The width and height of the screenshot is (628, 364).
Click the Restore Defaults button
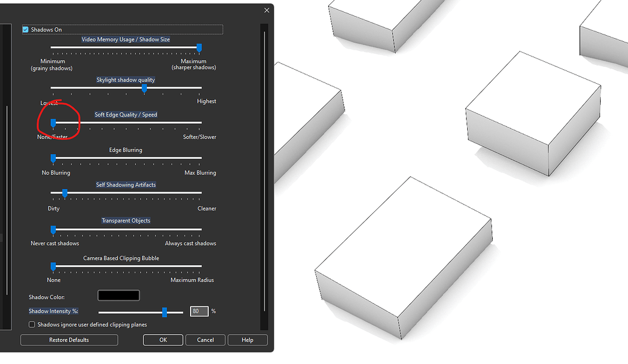click(69, 340)
